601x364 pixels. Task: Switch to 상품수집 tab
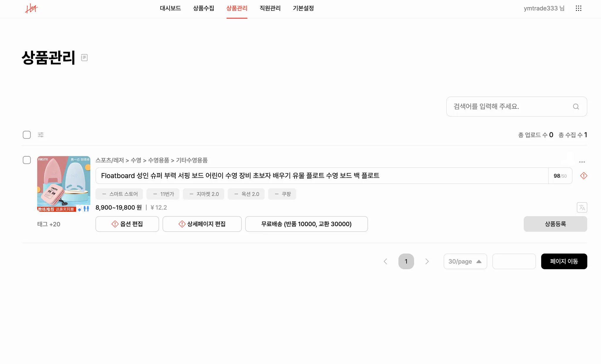click(203, 8)
